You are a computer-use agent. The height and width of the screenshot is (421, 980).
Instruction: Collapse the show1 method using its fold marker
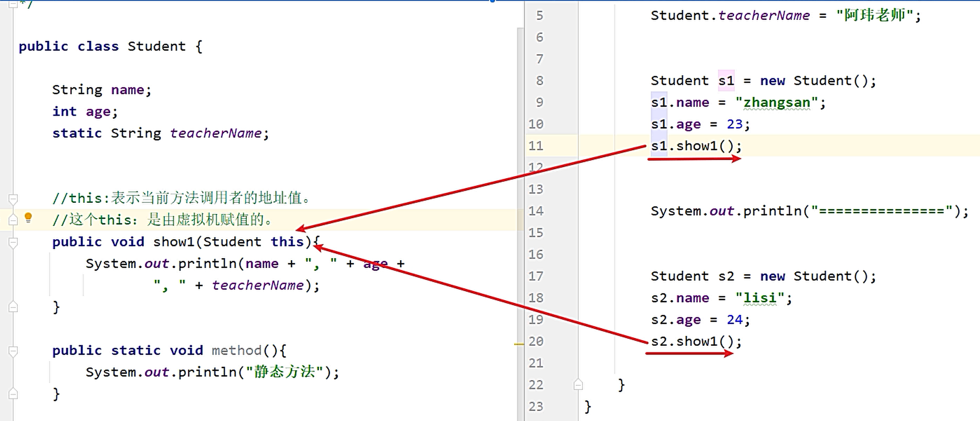pos(13,242)
